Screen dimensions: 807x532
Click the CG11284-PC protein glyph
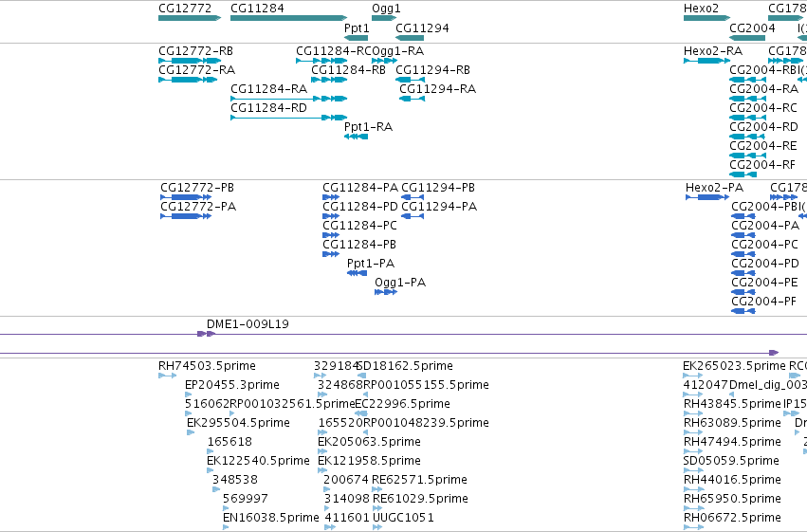click(x=331, y=235)
